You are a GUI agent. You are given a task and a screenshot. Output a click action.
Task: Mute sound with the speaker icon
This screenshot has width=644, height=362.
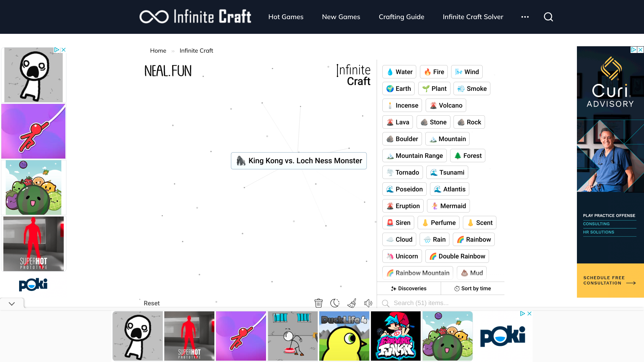point(368,303)
